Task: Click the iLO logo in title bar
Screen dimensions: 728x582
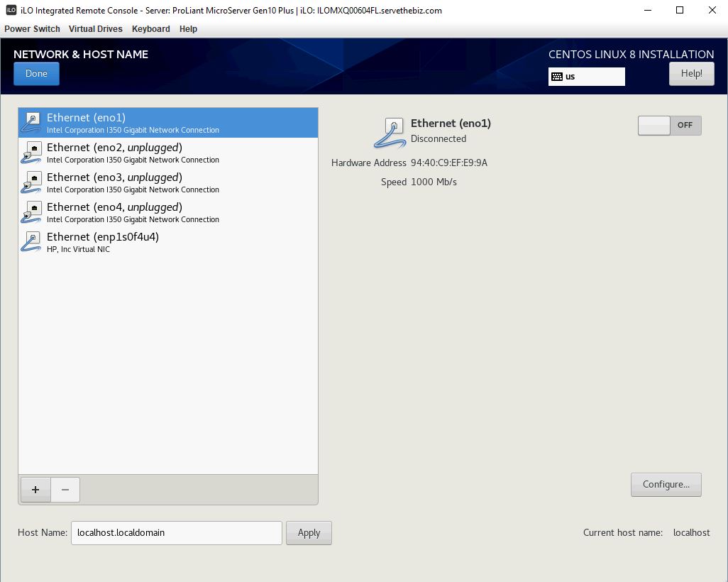Action: (11, 10)
